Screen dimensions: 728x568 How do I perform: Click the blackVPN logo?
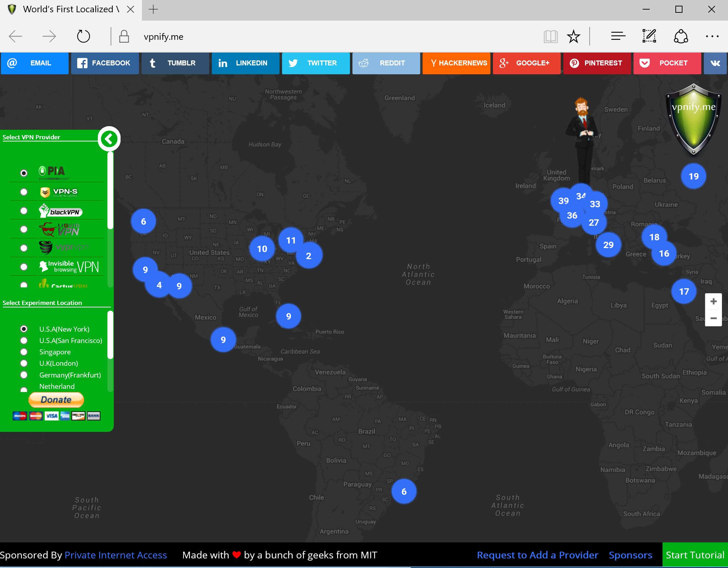[60, 211]
